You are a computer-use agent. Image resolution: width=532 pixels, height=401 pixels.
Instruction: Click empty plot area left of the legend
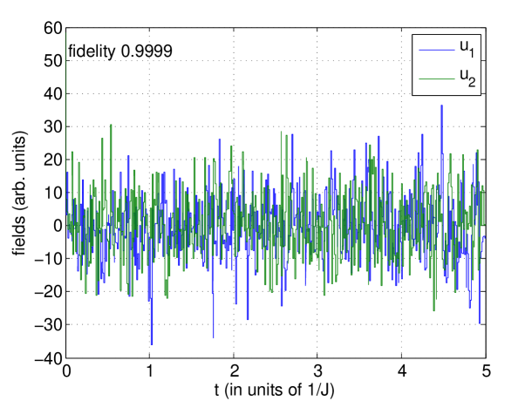(x=262, y=70)
